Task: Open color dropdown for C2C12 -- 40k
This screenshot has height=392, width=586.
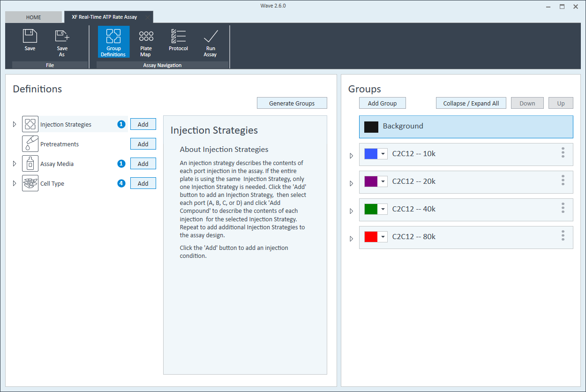Action: pyautogui.click(x=383, y=209)
